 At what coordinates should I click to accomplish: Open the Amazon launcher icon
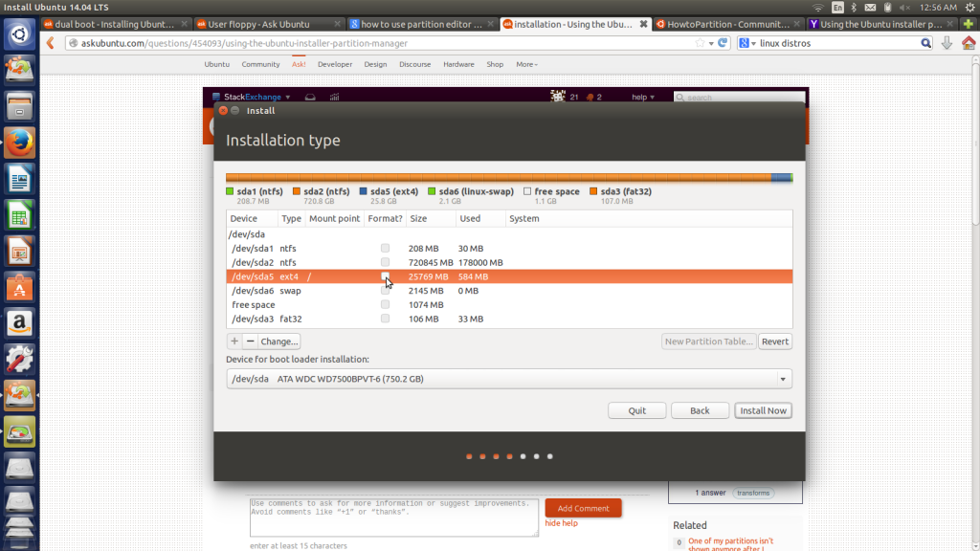click(19, 322)
